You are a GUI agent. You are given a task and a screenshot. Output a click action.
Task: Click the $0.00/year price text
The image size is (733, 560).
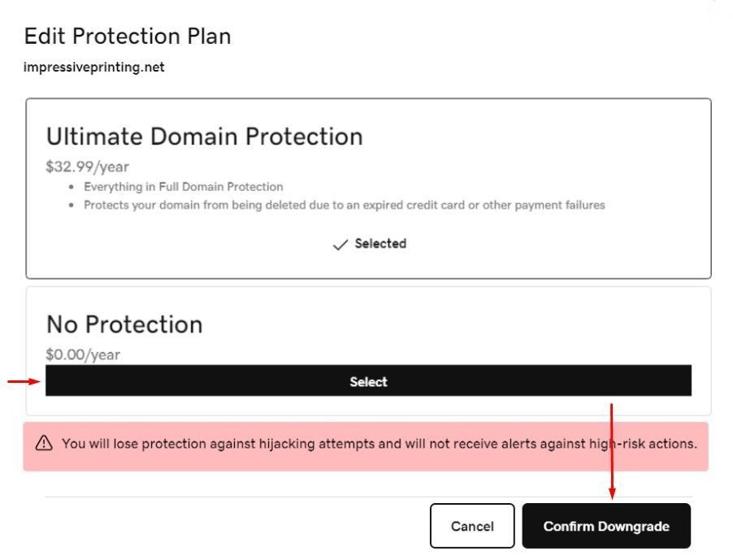tap(83, 354)
